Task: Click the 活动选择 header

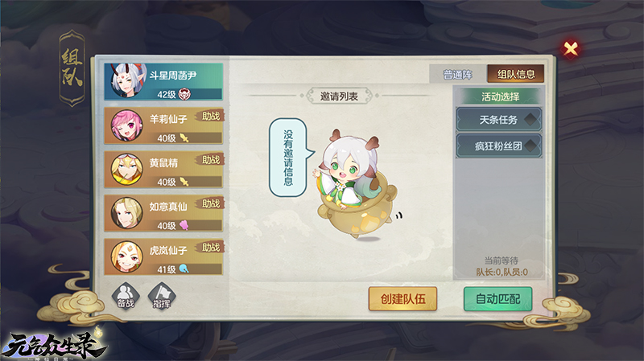Action: point(500,96)
